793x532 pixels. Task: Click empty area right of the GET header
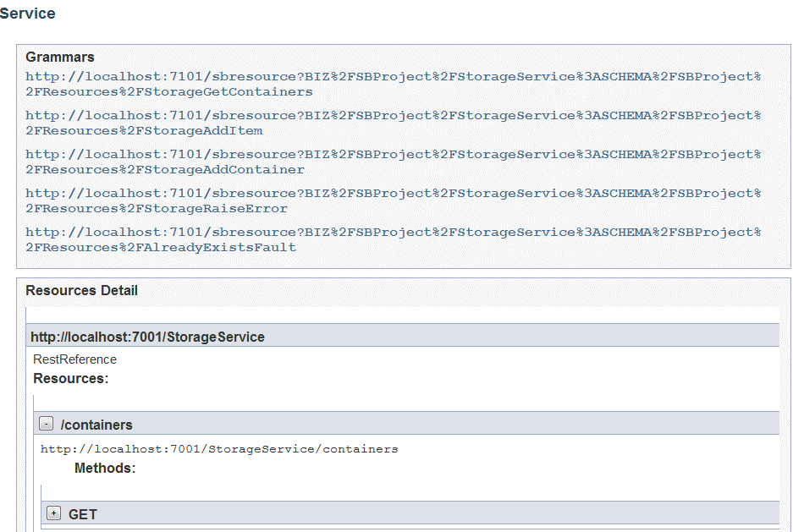pos(435,513)
